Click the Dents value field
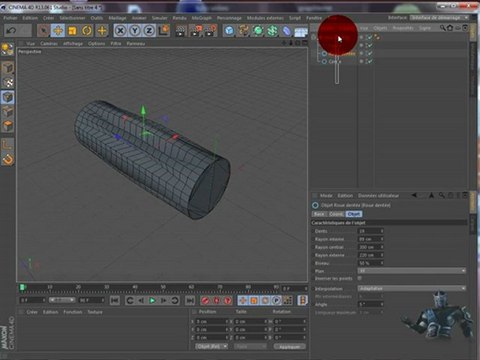Image resolution: width=480 pixels, height=360 pixels. click(x=369, y=231)
